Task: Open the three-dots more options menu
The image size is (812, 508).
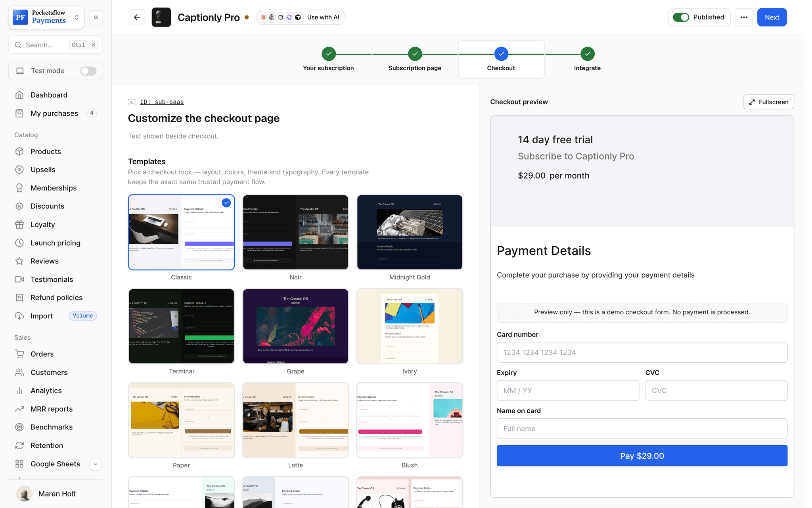Action: 744,17
